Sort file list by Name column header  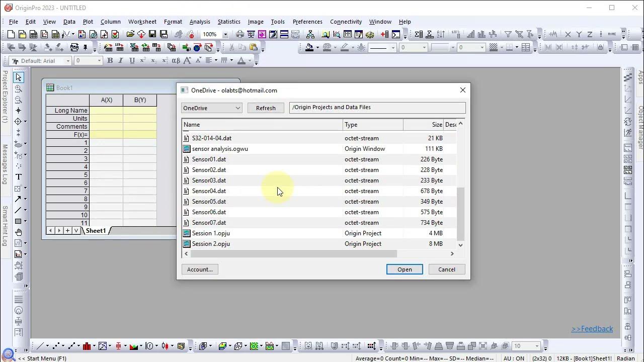pyautogui.click(x=262, y=125)
